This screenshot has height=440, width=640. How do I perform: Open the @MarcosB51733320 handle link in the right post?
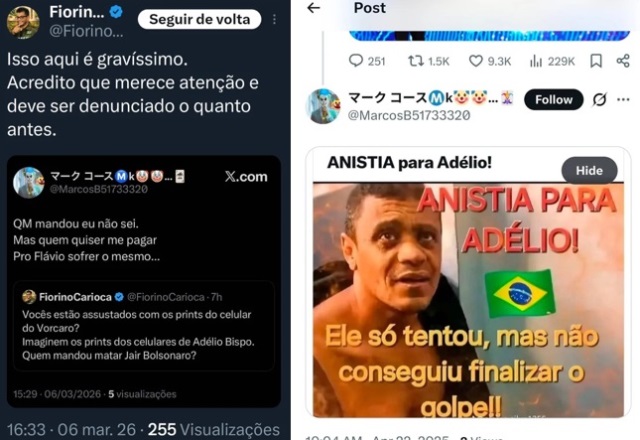tap(409, 116)
